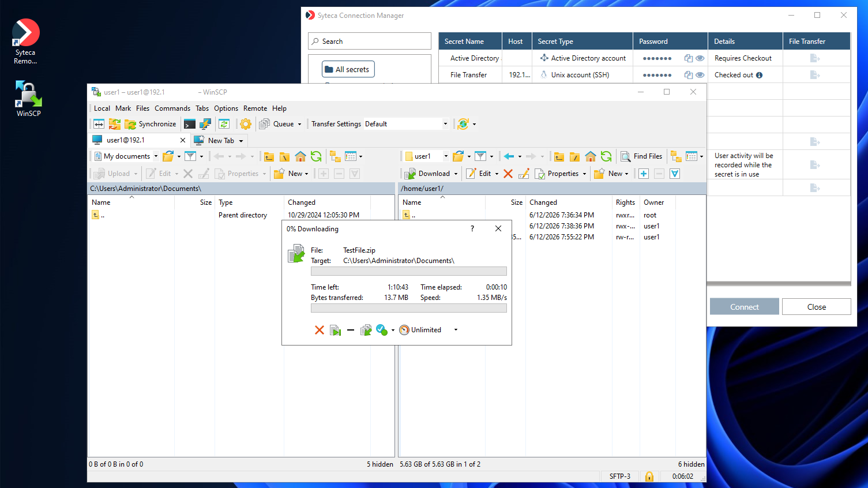Refresh the local directory listing
The image size is (868, 488).
tap(316, 156)
